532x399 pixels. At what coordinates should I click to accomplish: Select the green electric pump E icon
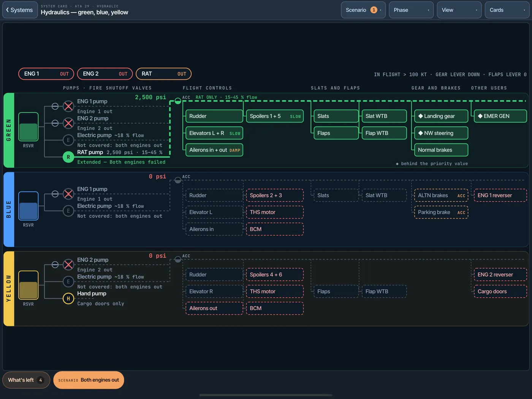click(68, 140)
